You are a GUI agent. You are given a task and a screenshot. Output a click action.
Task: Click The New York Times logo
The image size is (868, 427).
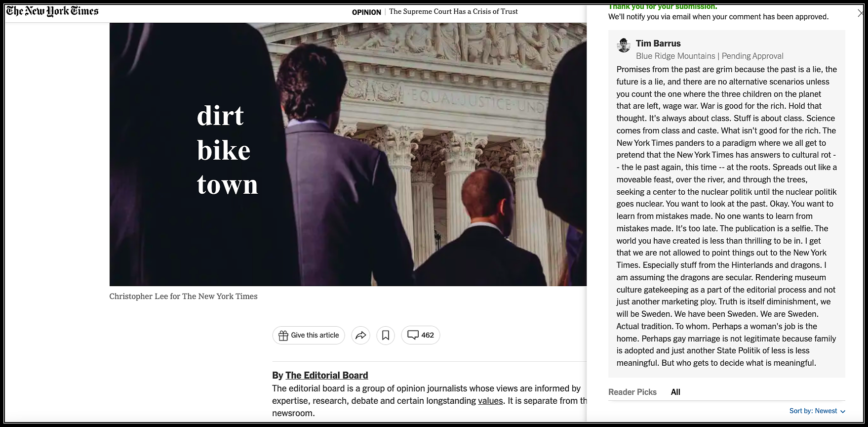click(52, 11)
